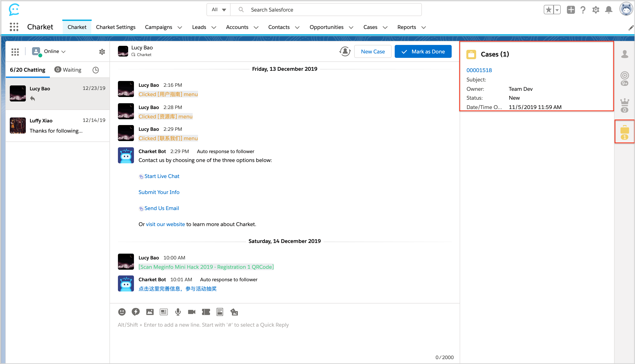635x364 pixels.
Task: Click the image attachment icon
Action: point(150,312)
